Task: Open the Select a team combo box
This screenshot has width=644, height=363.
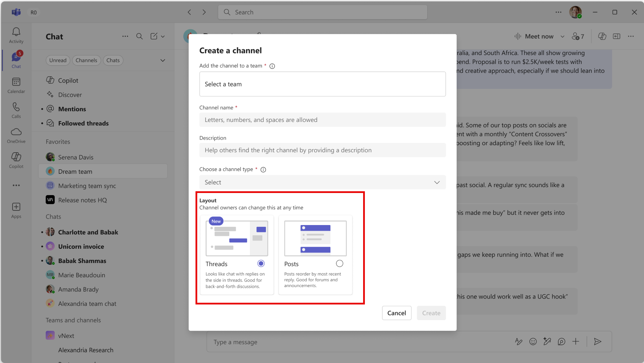Action: [322, 84]
